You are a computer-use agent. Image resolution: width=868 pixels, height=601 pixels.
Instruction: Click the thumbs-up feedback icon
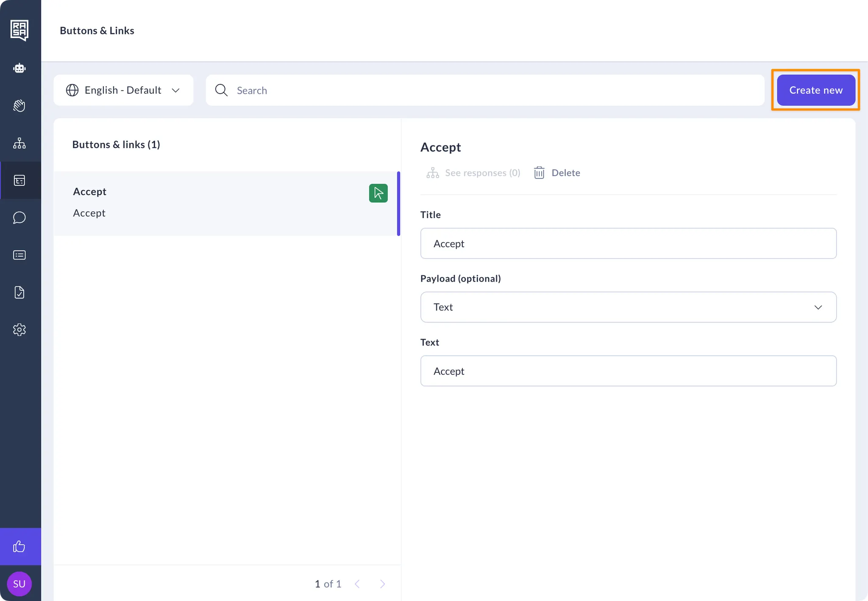click(x=19, y=546)
